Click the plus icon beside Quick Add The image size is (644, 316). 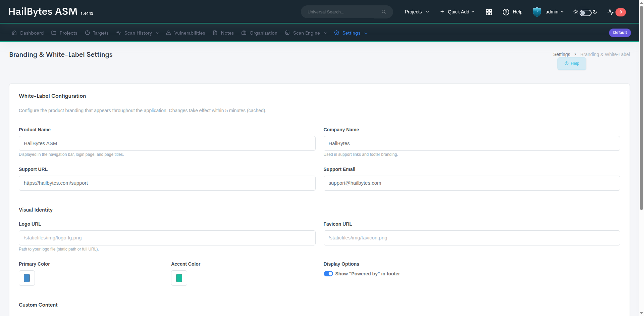point(442,12)
